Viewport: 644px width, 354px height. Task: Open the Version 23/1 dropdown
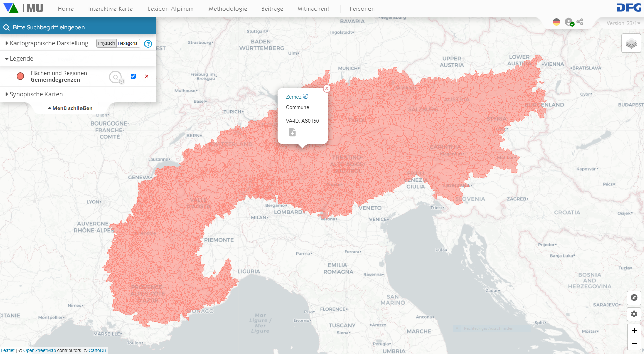click(x=623, y=23)
